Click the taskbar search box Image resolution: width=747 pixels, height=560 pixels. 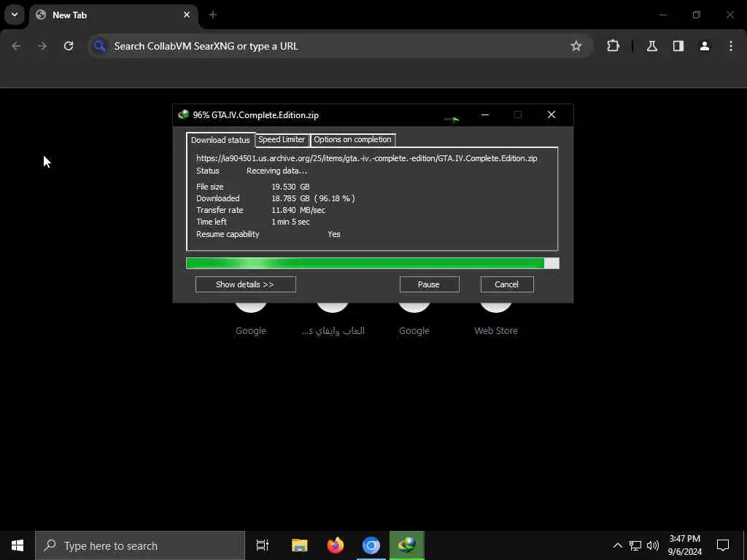point(140,545)
